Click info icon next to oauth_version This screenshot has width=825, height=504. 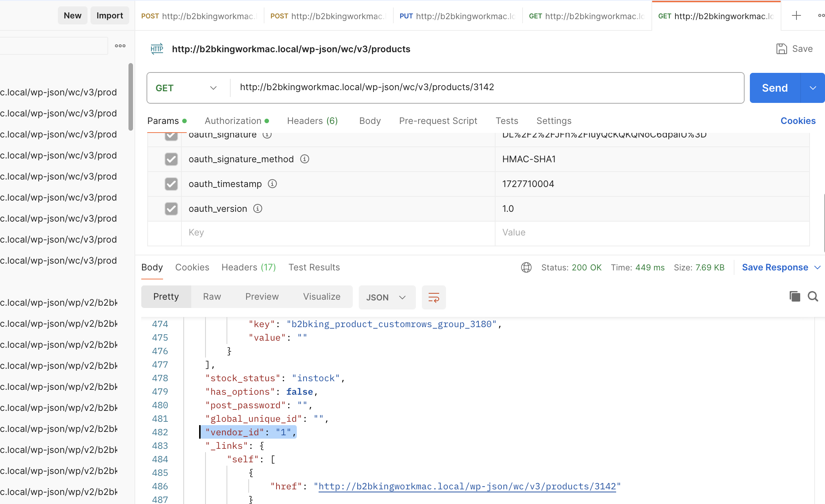coord(258,208)
